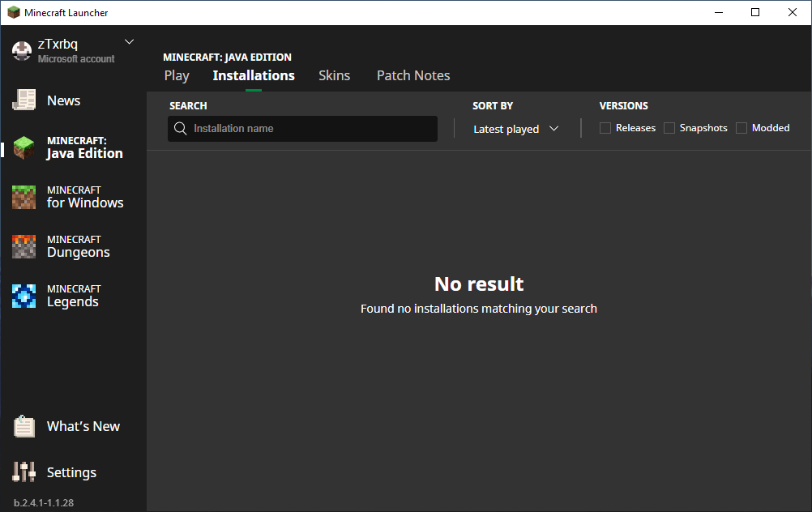The image size is (812, 512).
Task: Open the Settings sliders icon
Action: [24, 471]
